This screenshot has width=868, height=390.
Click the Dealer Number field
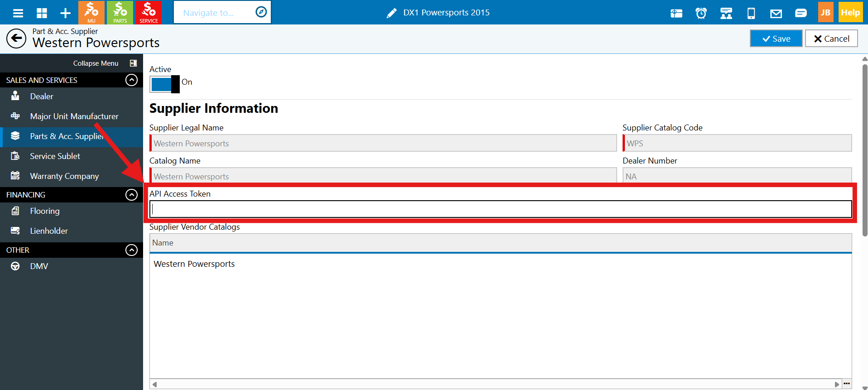(737, 175)
